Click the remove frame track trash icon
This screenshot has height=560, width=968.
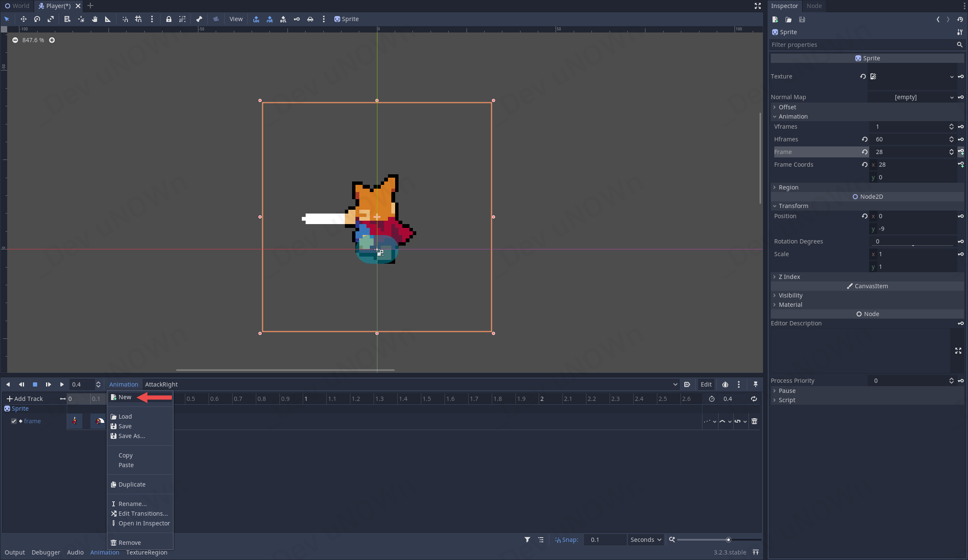click(754, 421)
